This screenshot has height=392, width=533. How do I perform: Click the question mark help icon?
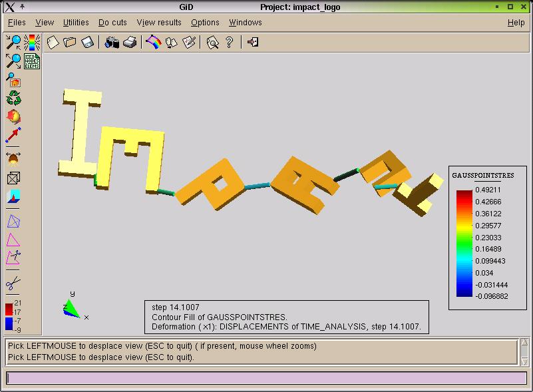click(230, 43)
